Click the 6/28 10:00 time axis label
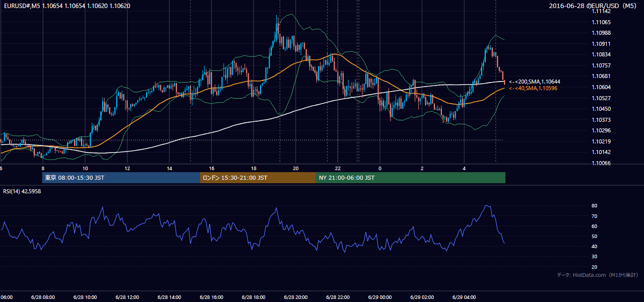The height and width of the screenshot is (302, 644). click(85, 297)
